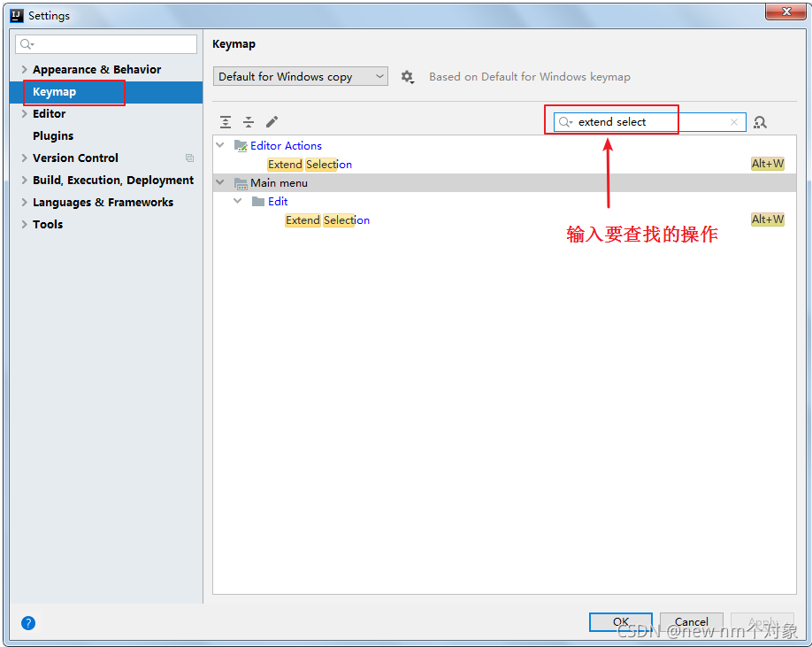Click inside the keymap search field

[650, 122]
